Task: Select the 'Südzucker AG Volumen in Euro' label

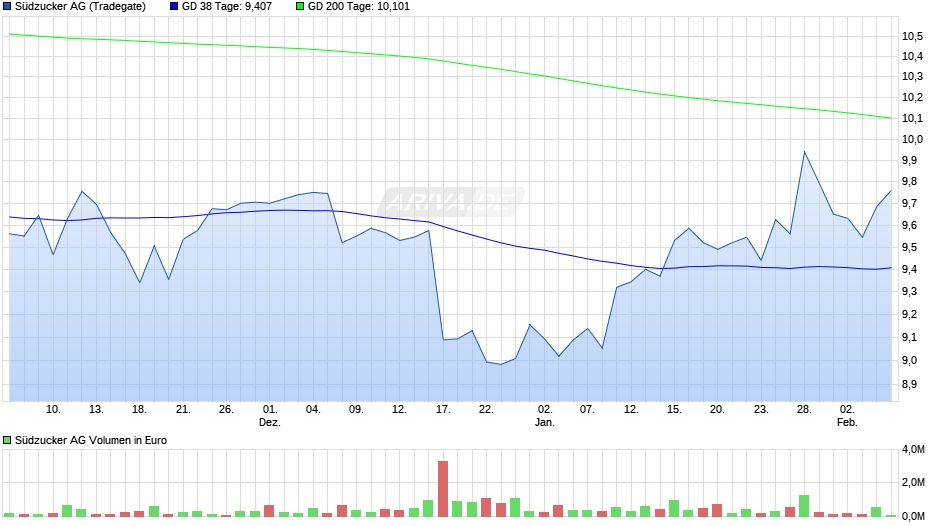Action: click(91, 440)
